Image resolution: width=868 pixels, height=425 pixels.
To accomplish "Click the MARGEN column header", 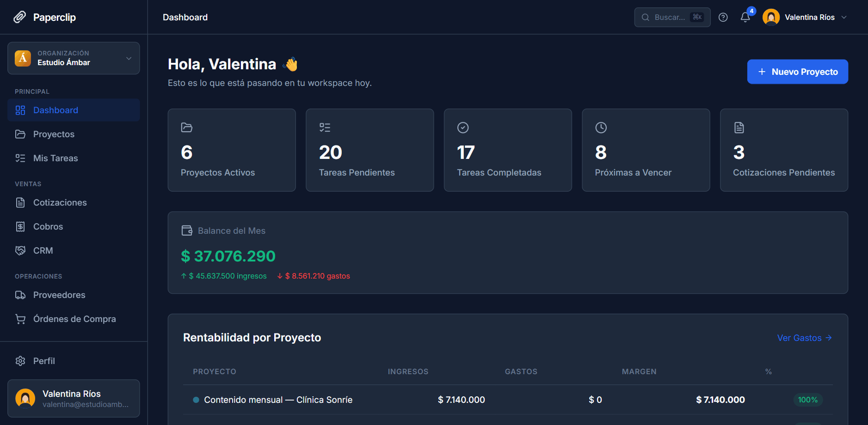I will pos(639,371).
